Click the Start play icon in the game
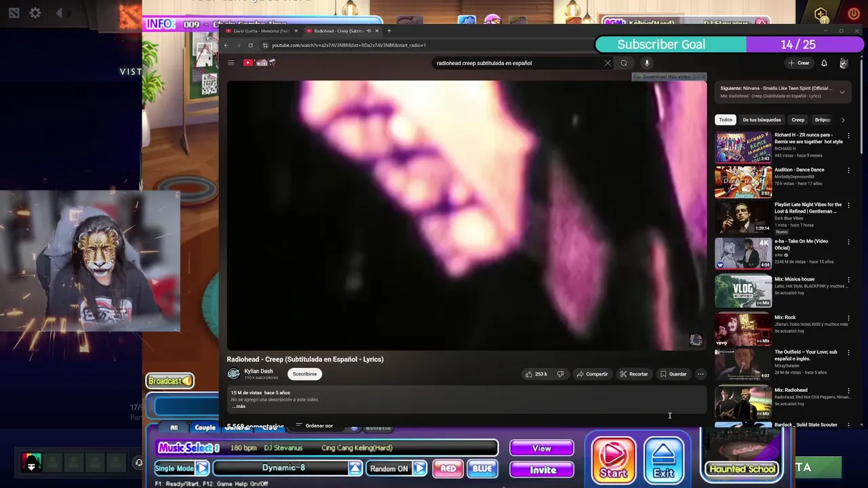 click(613, 462)
